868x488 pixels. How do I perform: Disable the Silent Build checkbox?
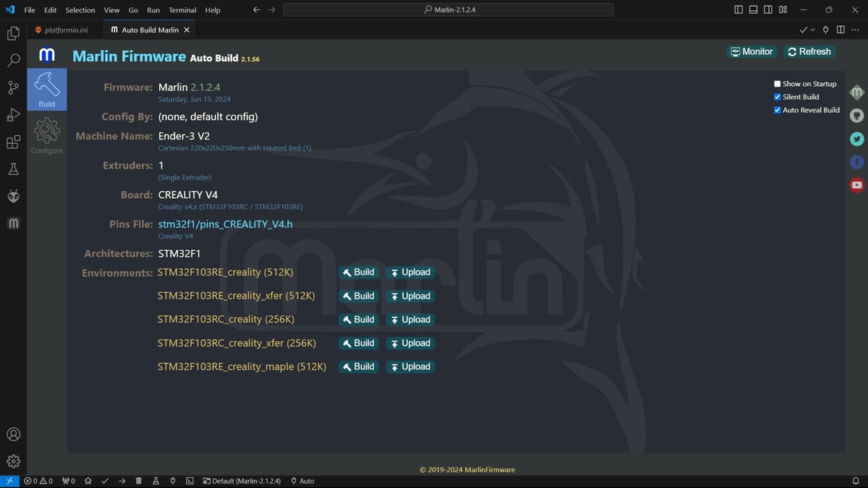777,96
